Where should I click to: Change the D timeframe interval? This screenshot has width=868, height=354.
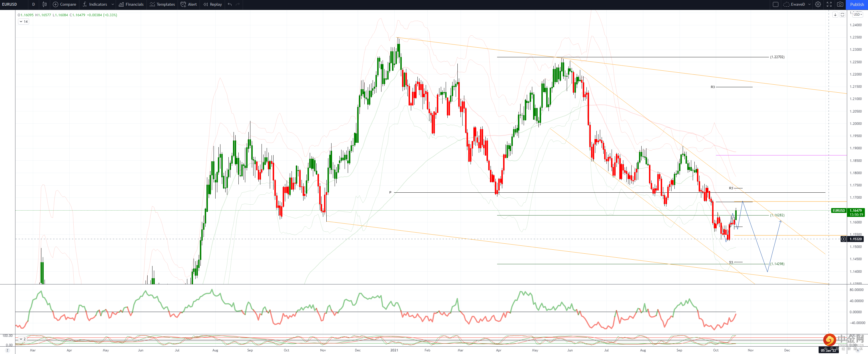(33, 4)
